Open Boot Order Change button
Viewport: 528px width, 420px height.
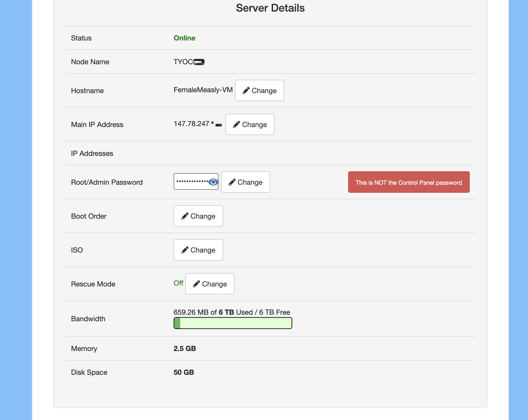pyautogui.click(x=198, y=216)
